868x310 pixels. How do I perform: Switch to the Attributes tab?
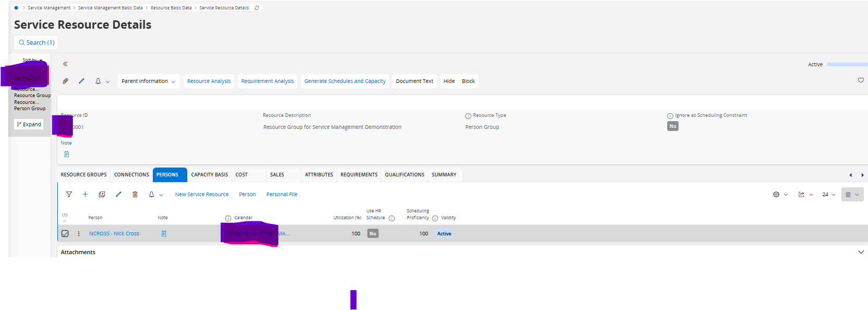(x=319, y=175)
